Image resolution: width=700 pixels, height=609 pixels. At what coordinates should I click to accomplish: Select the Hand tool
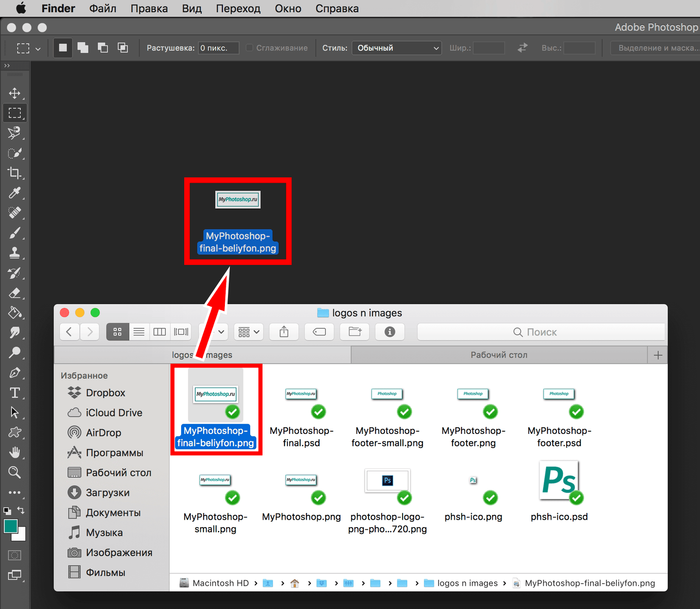pyautogui.click(x=14, y=452)
